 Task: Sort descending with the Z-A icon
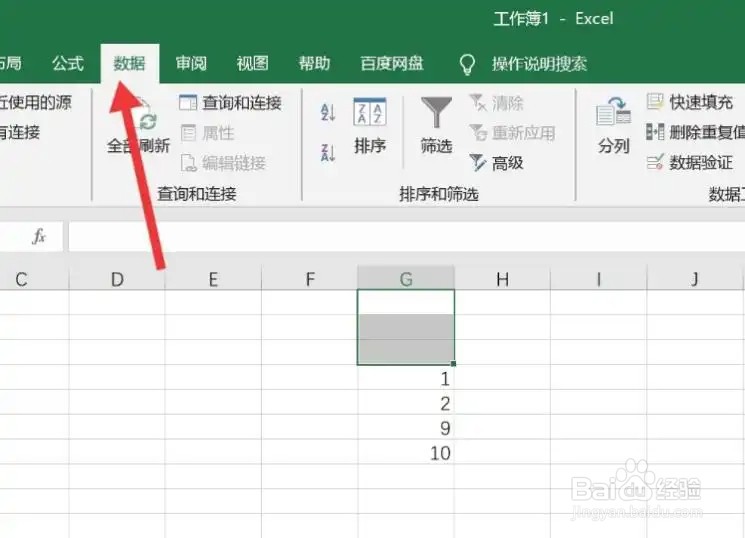(x=328, y=153)
